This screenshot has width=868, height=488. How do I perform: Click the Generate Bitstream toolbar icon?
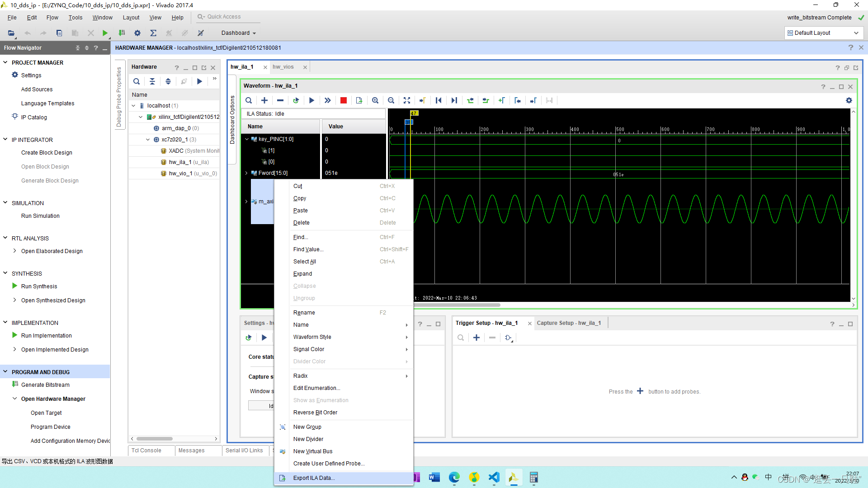pyautogui.click(x=122, y=33)
